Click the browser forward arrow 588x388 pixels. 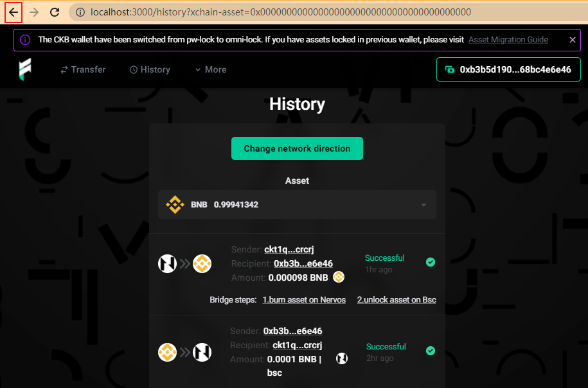tap(34, 12)
